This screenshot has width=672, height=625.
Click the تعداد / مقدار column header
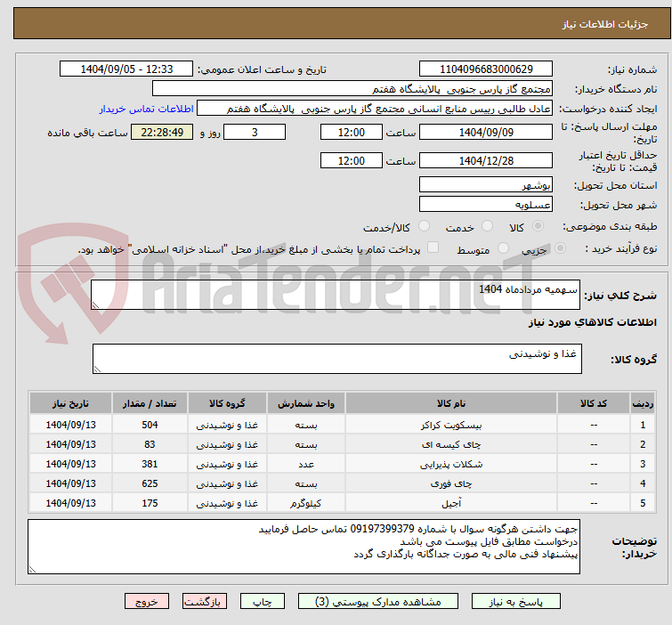150,403
